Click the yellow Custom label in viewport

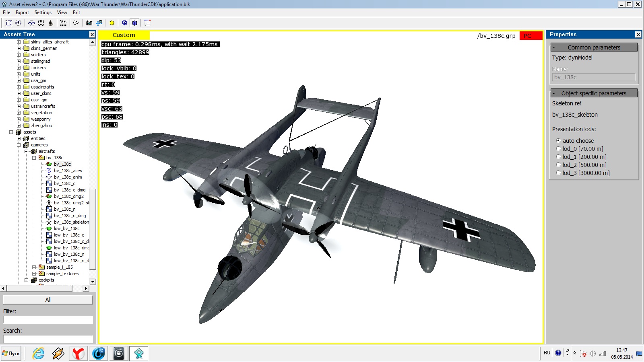[124, 35]
